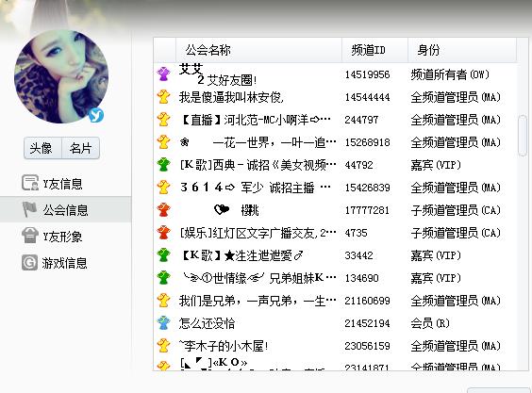The image size is (532, 393).
Task: Click the circular profile avatar photo
Action: click(x=61, y=76)
